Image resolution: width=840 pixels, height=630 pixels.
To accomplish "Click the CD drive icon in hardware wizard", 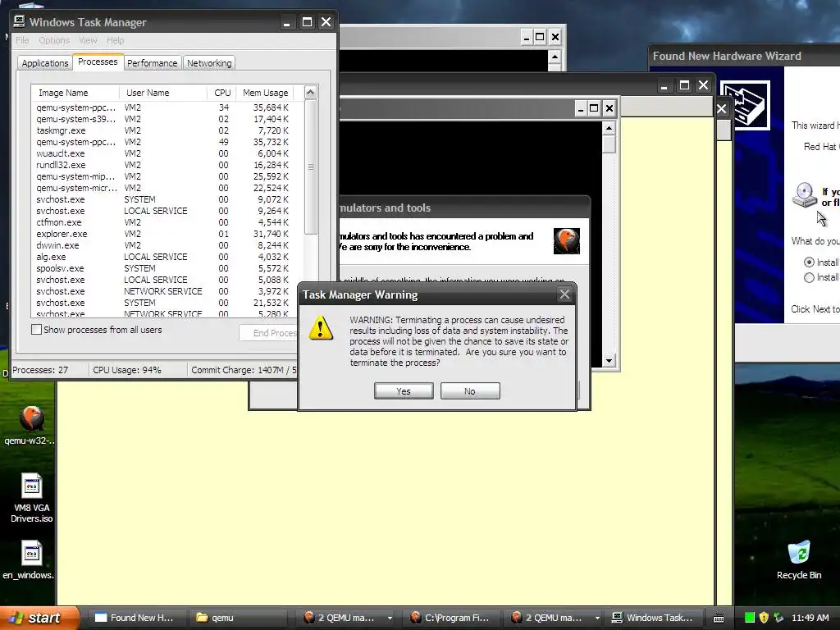I will [805, 195].
